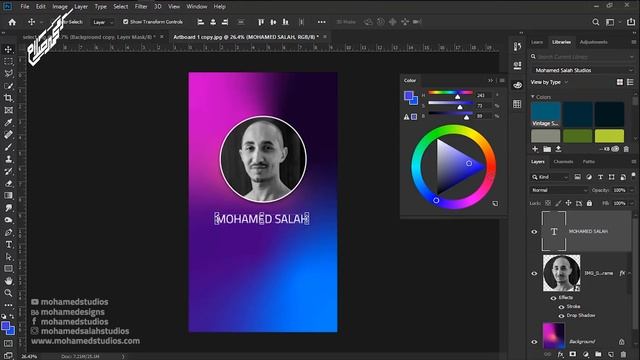Switch to the Channels tab
Screen dimensions: 640x360
[563, 162]
